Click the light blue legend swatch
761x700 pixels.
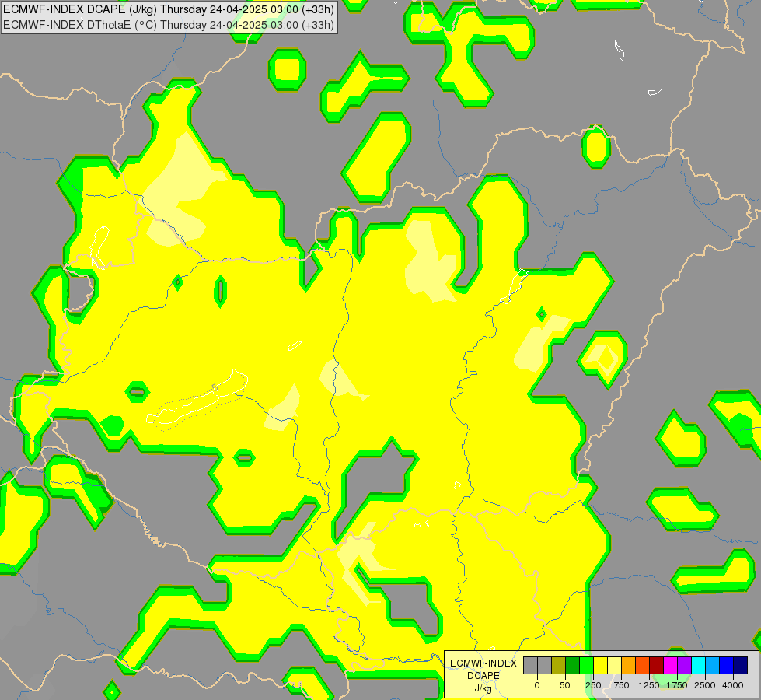(x=713, y=666)
